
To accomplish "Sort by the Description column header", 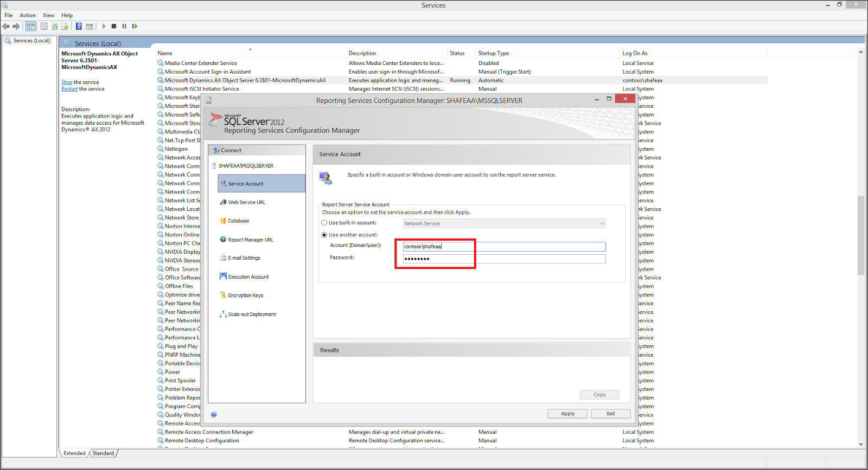I will click(x=397, y=53).
